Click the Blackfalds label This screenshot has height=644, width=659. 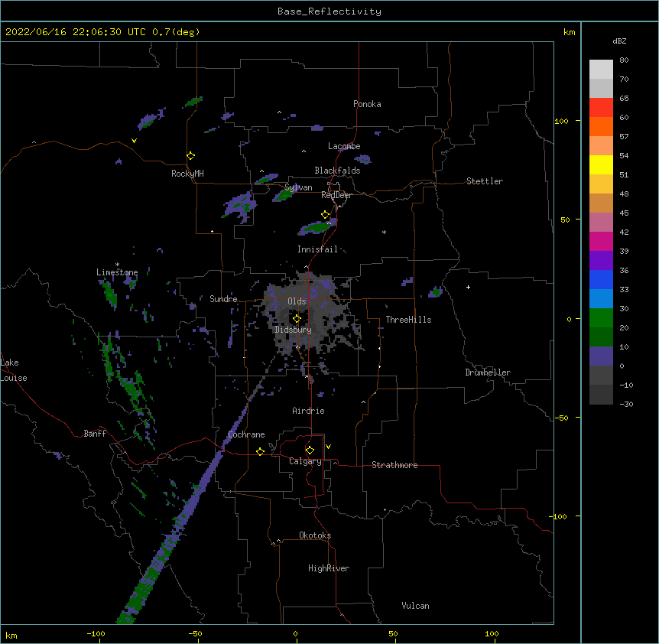[337, 171]
